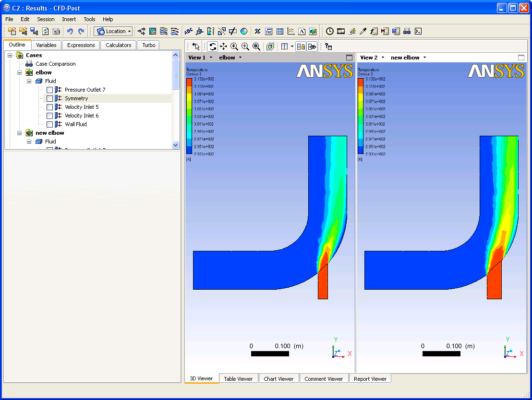This screenshot has height=400, width=532.
Task: Click the Load Results toolbar icon
Action: pyautogui.click(x=12, y=31)
